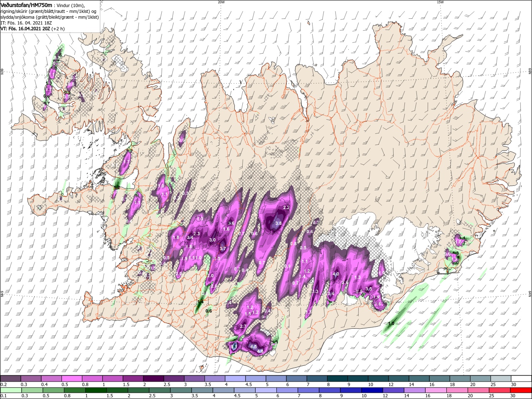Image resolution: width=532 pixels, height=399 pixels.
Task: Pick the mauve 0.2 swatch starting upper scale
Action: [10, 379]
